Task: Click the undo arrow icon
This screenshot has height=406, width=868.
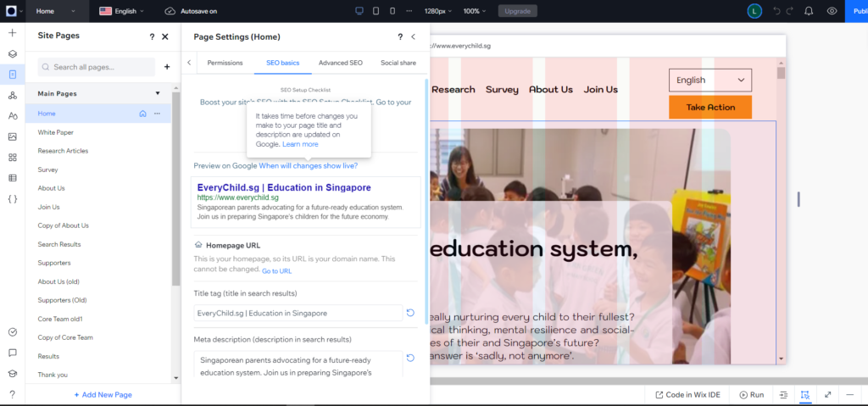Action: [x=776, y=11]
